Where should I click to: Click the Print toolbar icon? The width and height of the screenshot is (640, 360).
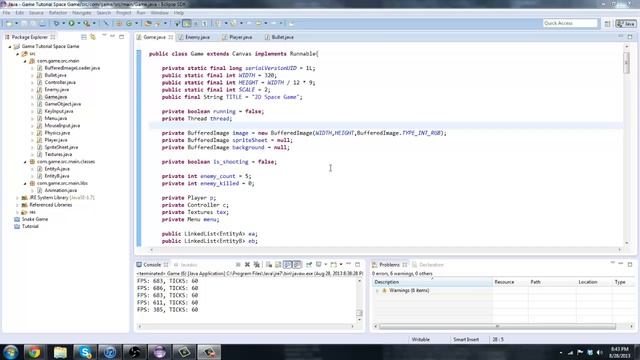tap(42, 24)
